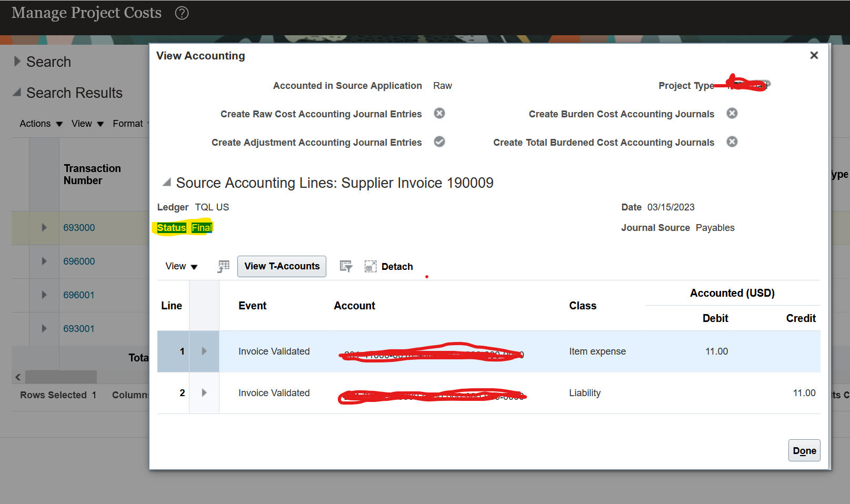
Task: Open the help icon beside Manage Project Costs
Action: click(182, 13)
